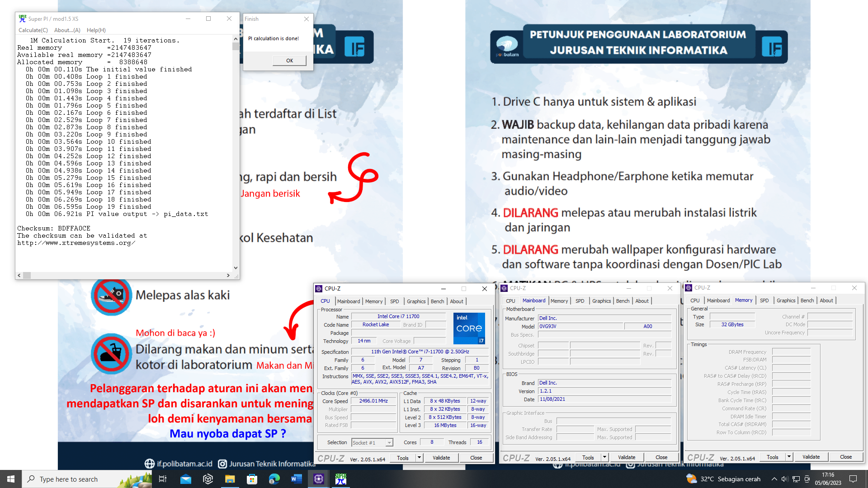This screenshot has width=868, height=488.
Task: Open network status icon in system tray
Action: (796, 479)
